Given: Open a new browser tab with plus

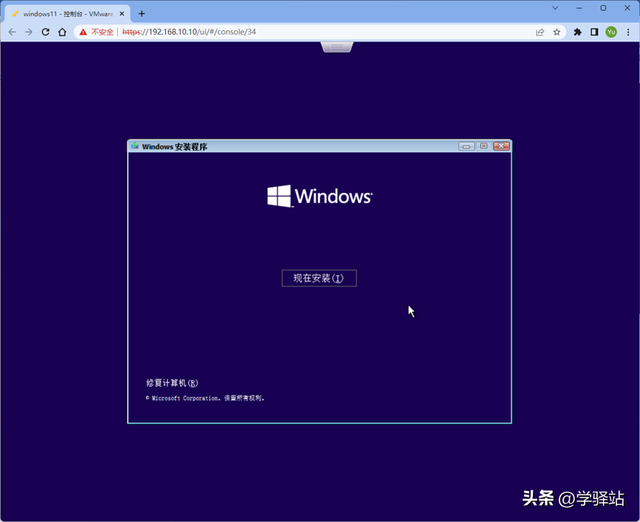Looking at the screenshot, I should [x=142, y=13].
